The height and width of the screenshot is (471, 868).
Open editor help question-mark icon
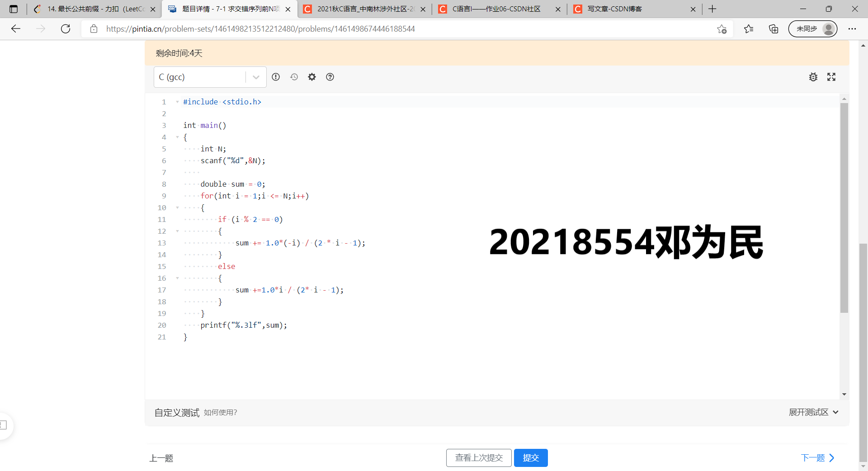click(330, 77)
